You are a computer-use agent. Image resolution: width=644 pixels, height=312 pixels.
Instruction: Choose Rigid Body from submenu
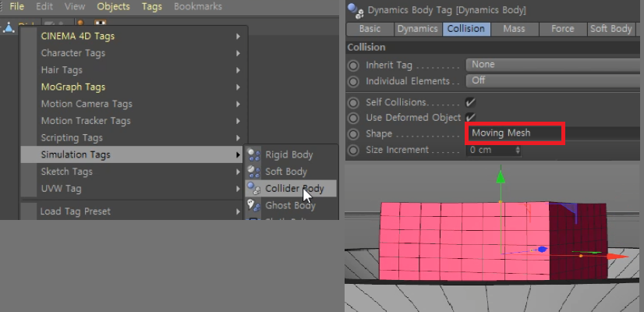(x=291, y=154)
